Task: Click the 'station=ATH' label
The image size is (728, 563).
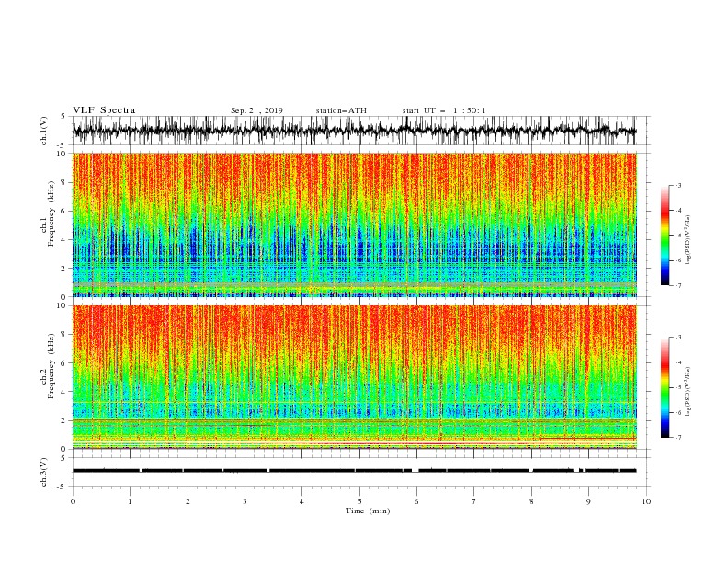Action: click(x=341, y=110)
